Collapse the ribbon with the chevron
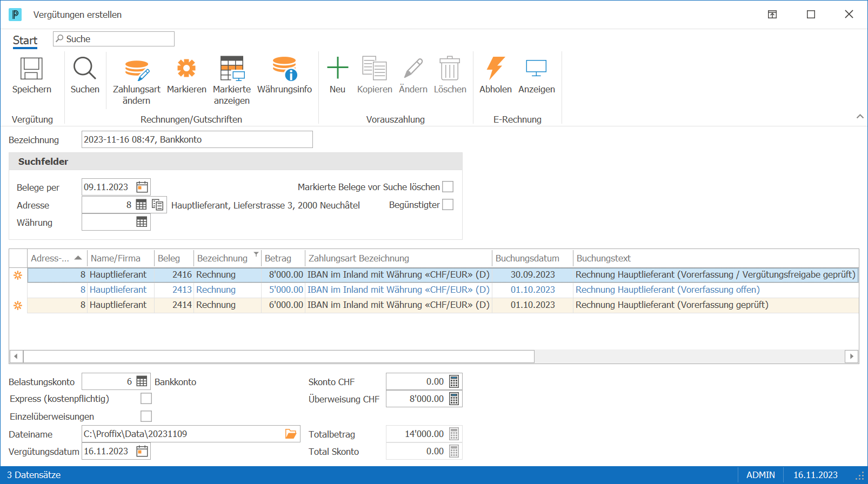The image size is (868, 484). click(860, 117)
